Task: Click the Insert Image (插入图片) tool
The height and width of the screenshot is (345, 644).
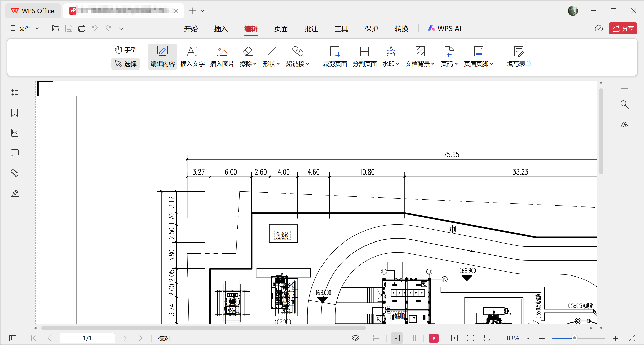Action: click(x=222, y=57)
